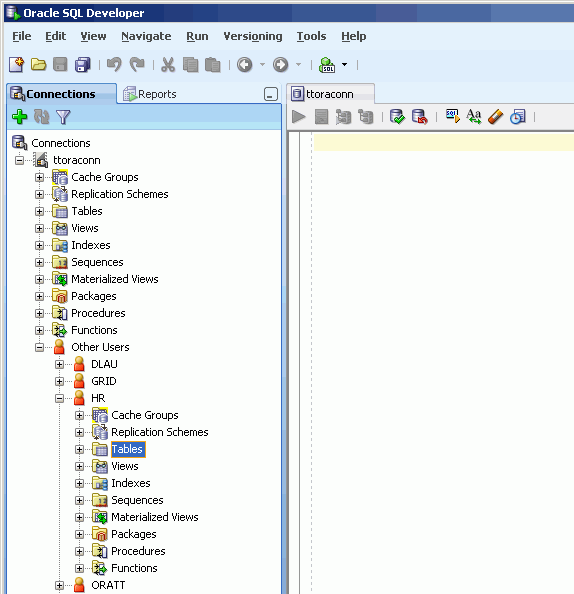
Task: Open the Versioning menu
Action: coord(253,36)
